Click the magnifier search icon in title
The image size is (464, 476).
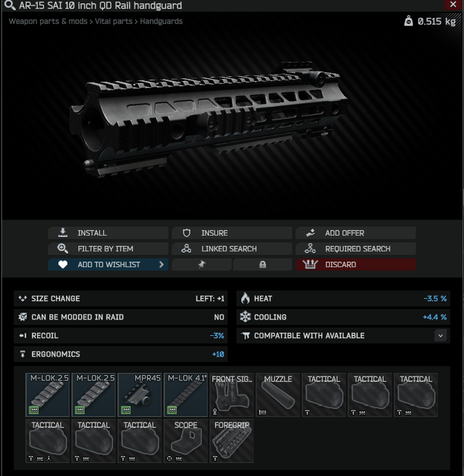pos(10,5)
